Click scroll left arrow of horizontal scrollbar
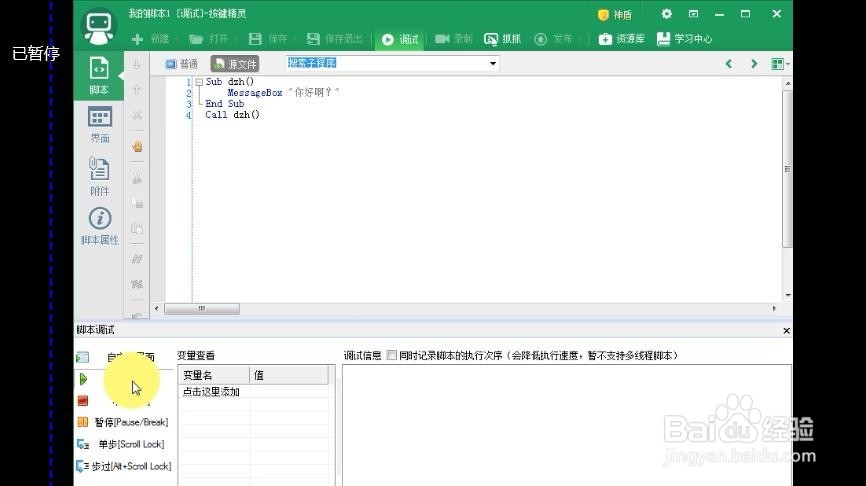 click(x=157, y=309)
